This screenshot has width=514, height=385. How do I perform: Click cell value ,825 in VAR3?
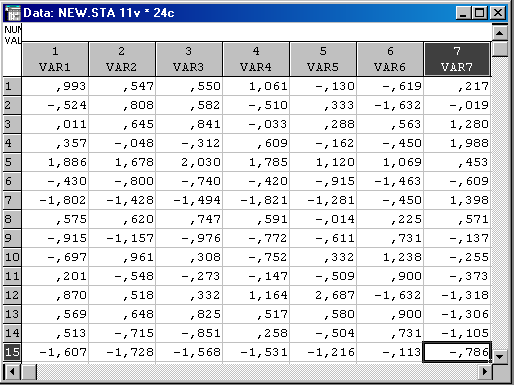[189, 314]
